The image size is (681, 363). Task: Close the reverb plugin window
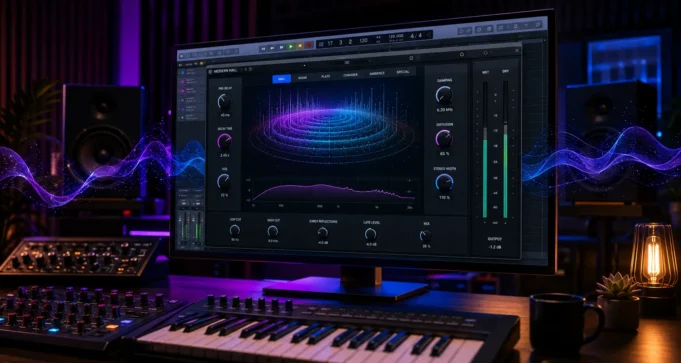point(517,50)
